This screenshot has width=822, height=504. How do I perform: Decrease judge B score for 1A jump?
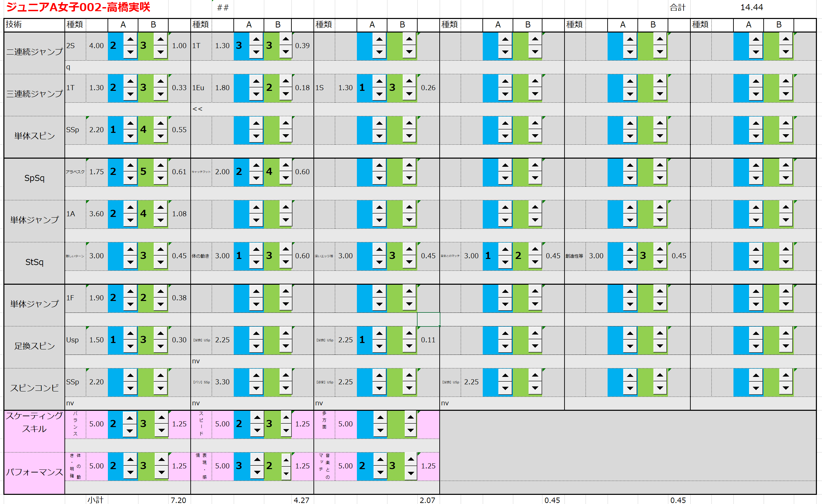[x=160, y=220]
